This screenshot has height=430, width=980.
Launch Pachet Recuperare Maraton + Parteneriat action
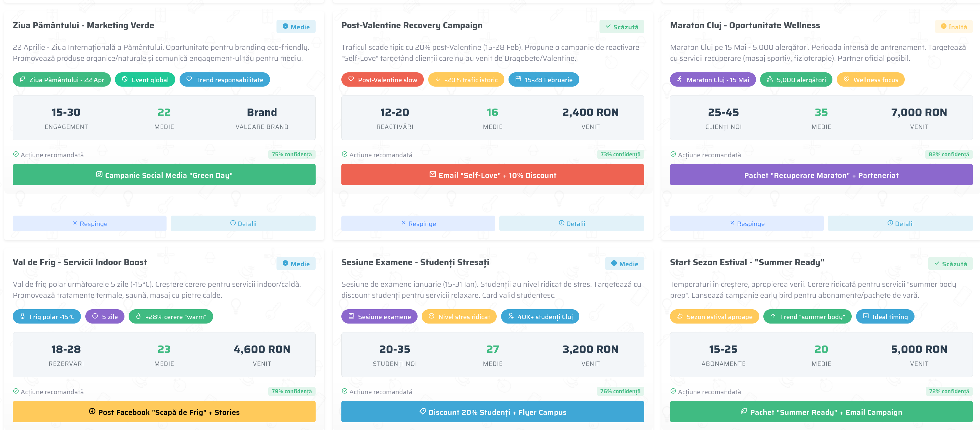tap(821, 175)
